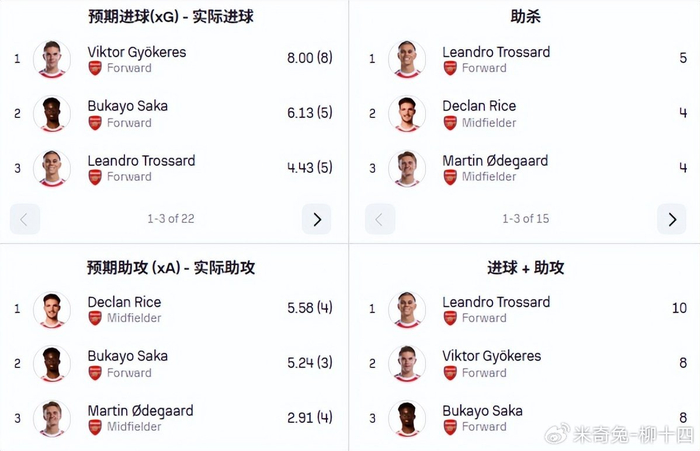The width and height of the screenshot is (700, 451).
Task: Click Arsenal badge under Martin Ødegaard in assists
Action: 451,177
